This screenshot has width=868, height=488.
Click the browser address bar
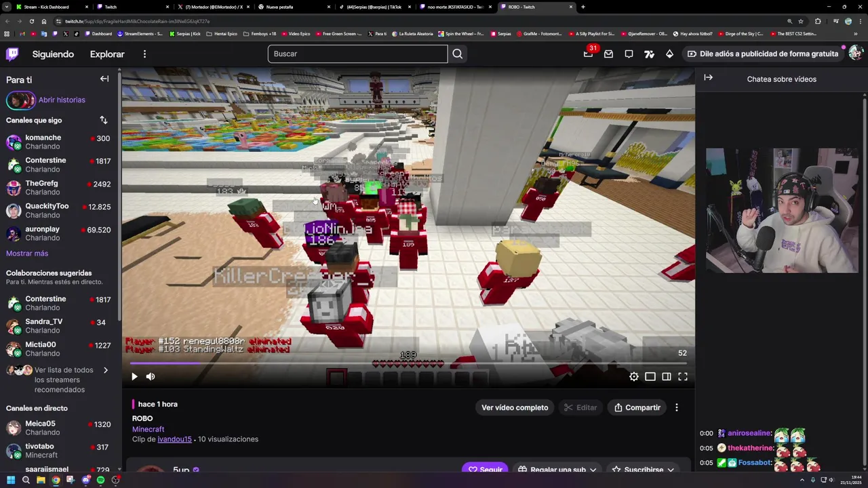(420, 21)
